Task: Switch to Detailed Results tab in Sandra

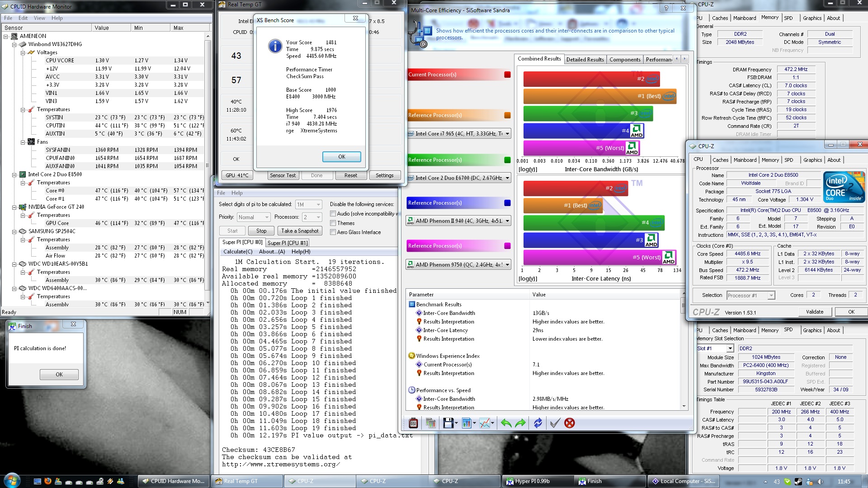Action: tap(585, 59)
